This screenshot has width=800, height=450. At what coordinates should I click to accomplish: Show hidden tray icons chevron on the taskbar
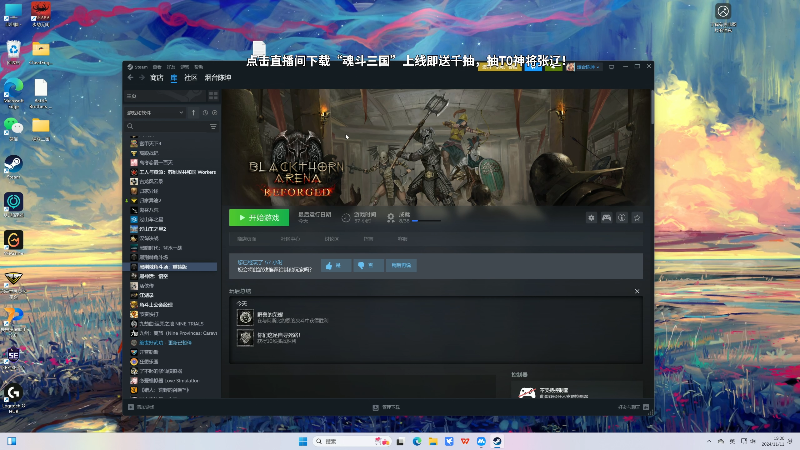[x=709, y=441]
